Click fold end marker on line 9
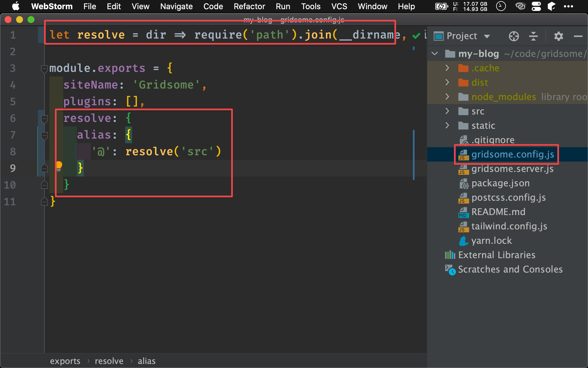The image size is (588, 368). 44,168
